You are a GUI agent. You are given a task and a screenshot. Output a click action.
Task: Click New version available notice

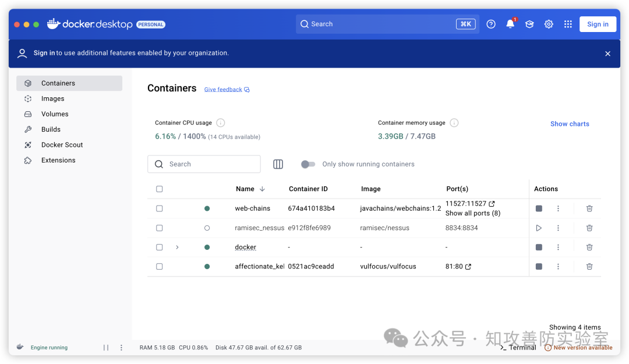point(578,348)
